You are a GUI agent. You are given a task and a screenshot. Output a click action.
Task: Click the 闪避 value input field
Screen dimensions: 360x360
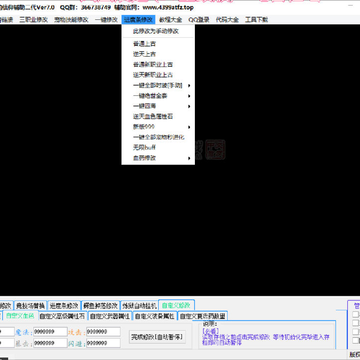103,343
